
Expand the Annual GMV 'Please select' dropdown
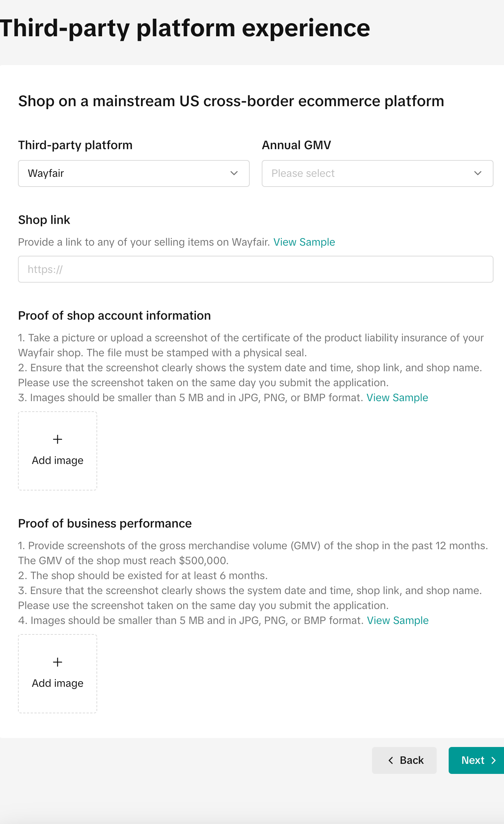point(377,173)
